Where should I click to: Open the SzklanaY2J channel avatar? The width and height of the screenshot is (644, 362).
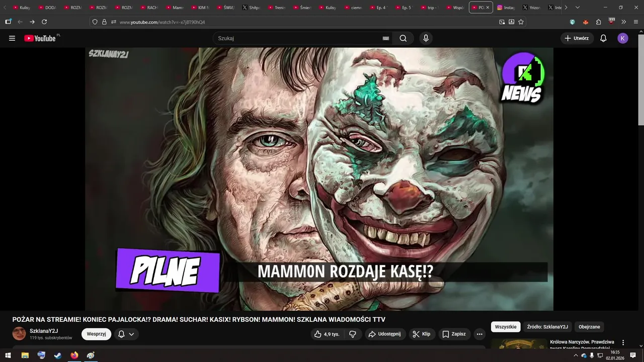(19, 334)
